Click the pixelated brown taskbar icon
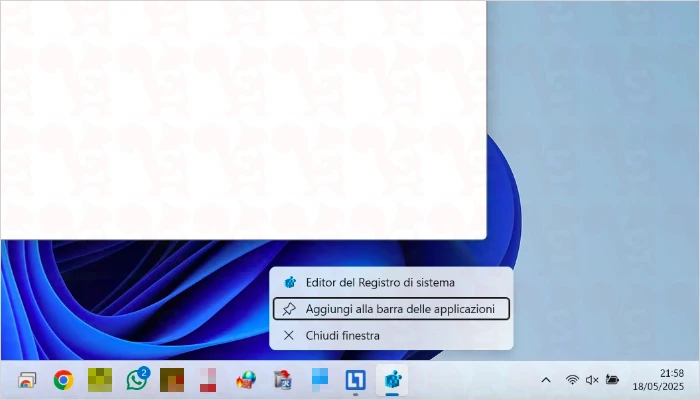Screen dimensions: 700x400 pyautogui.click(x=172, y=380)
